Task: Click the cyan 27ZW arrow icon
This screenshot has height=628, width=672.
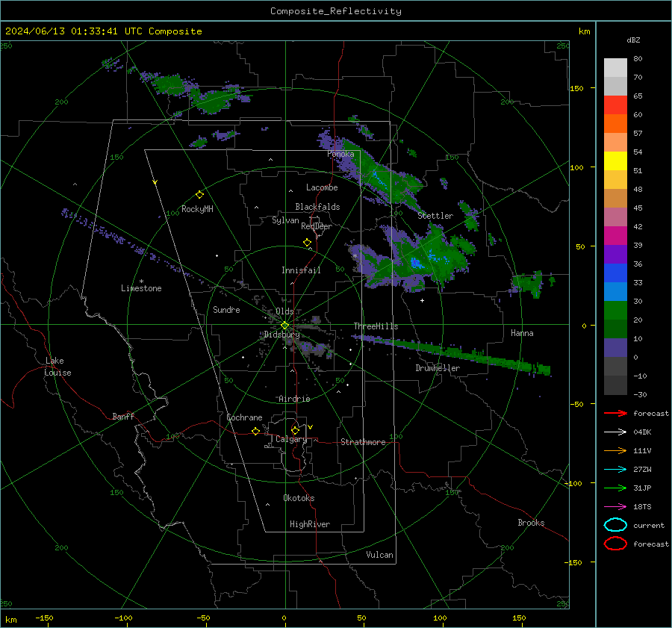Action: click(x=615, y=470)
